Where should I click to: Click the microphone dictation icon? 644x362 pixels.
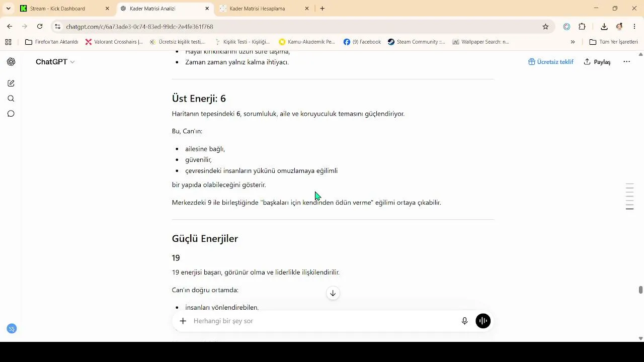(x=465, y=321)
